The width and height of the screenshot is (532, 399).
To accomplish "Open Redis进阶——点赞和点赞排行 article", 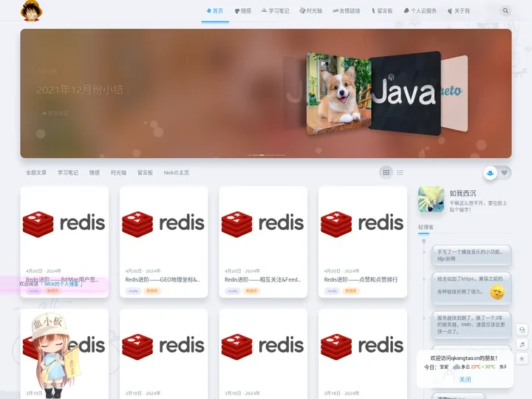I will click(x=361, y=279).
